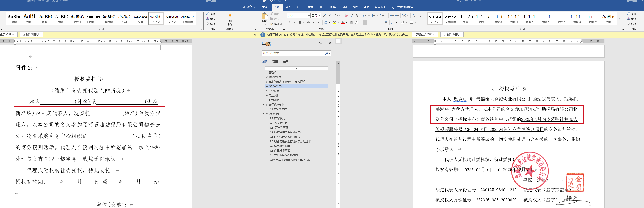
Task: Click the enclosed character (字) icon
Action: pos(357,23)
